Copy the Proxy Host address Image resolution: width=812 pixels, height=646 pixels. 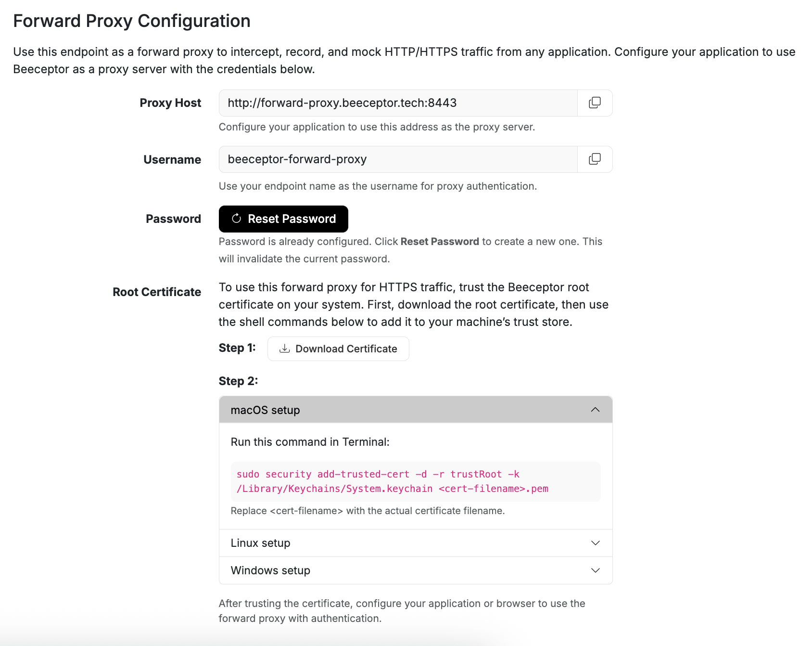coord(595,103)
